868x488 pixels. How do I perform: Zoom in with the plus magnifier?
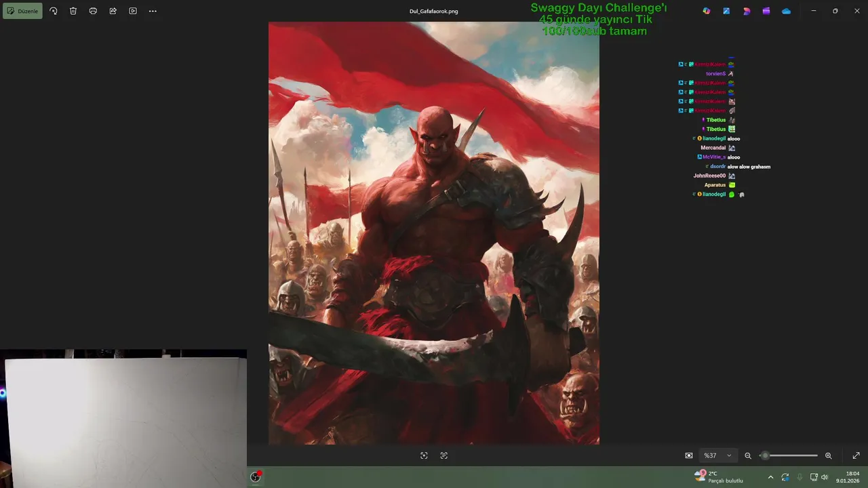(x=828, y=455)
